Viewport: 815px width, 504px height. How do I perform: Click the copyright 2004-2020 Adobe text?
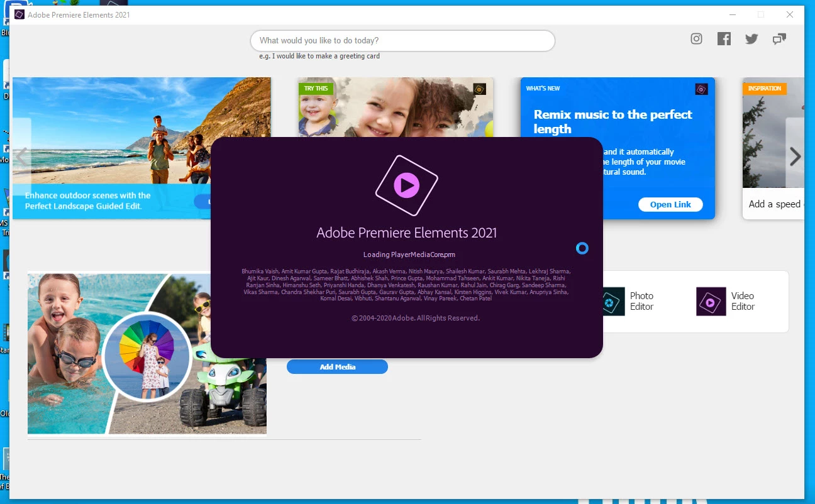pyautogui.click(x=416, y=318)
